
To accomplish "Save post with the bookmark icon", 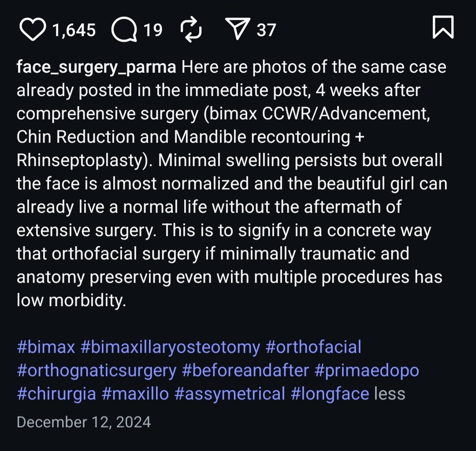I will tap(443, 27).
